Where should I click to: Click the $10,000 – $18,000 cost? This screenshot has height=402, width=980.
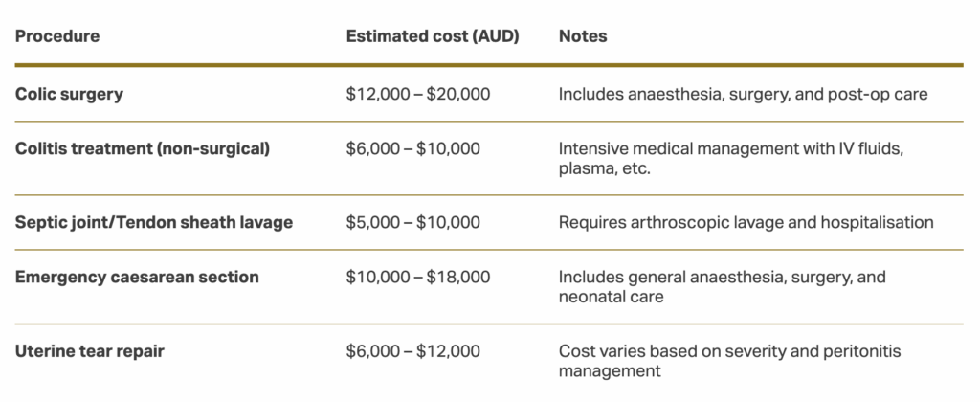[x=418, y=277]
